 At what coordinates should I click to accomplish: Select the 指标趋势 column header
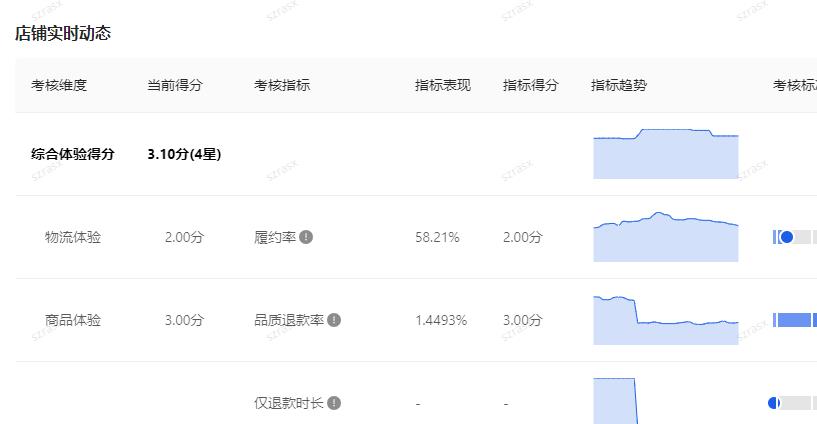click(x=619, y=85)
